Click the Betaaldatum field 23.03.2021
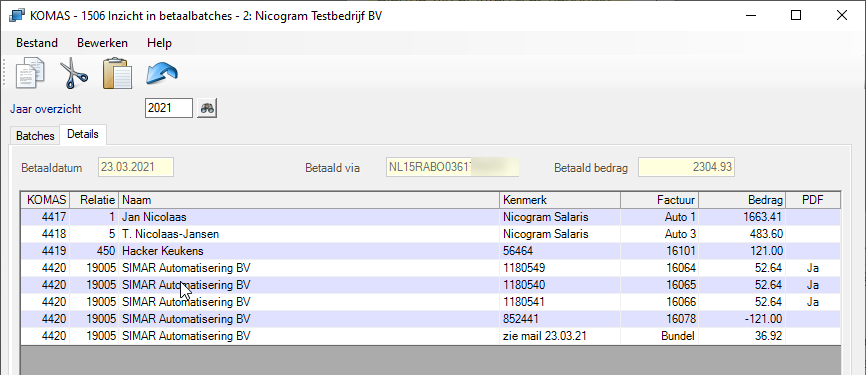Image resolution: width=866 pixels, height=375 pixels. click(x=136, y=167)
